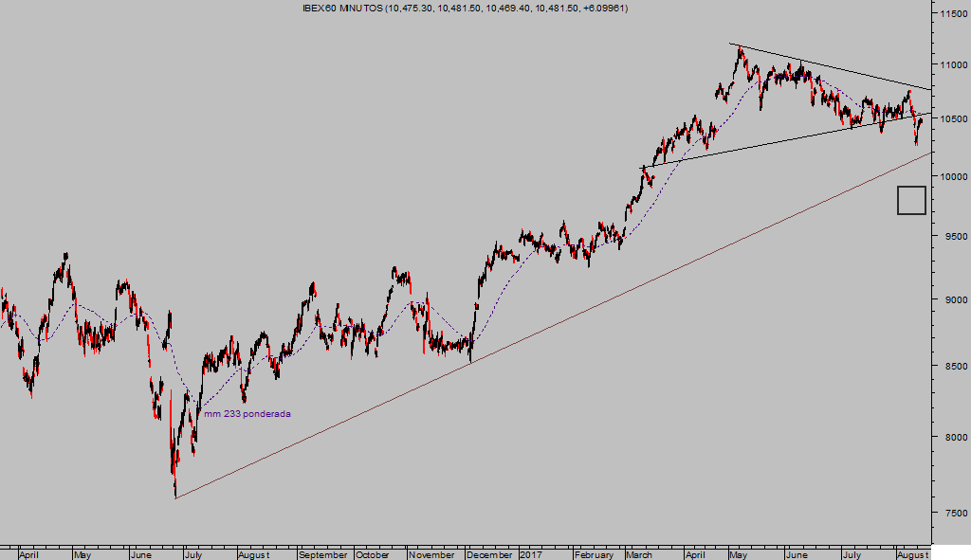The height and width of the screenshot is (560, 971).
Task: Select the descending black triangle resistance line
Action: pos(830,66)
